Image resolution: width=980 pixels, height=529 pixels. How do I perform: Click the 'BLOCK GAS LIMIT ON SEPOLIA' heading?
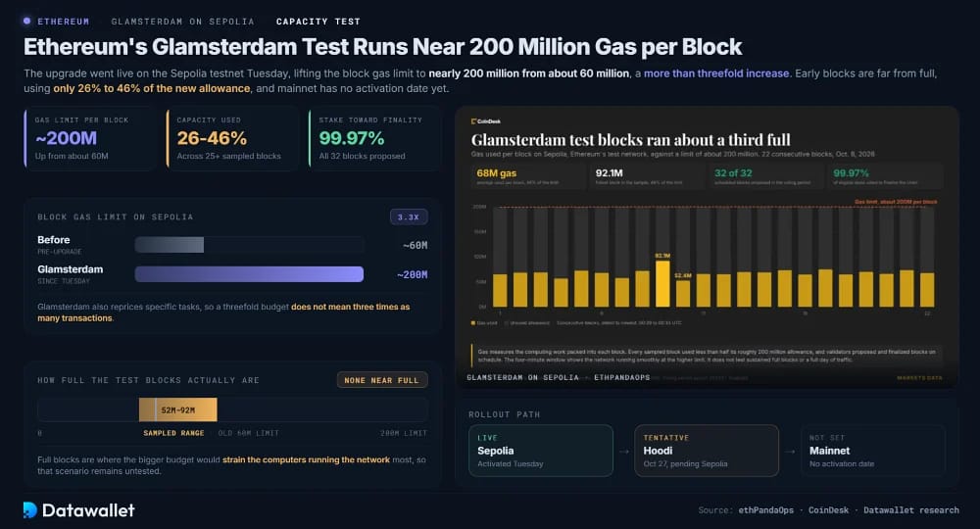coord(116,216)
